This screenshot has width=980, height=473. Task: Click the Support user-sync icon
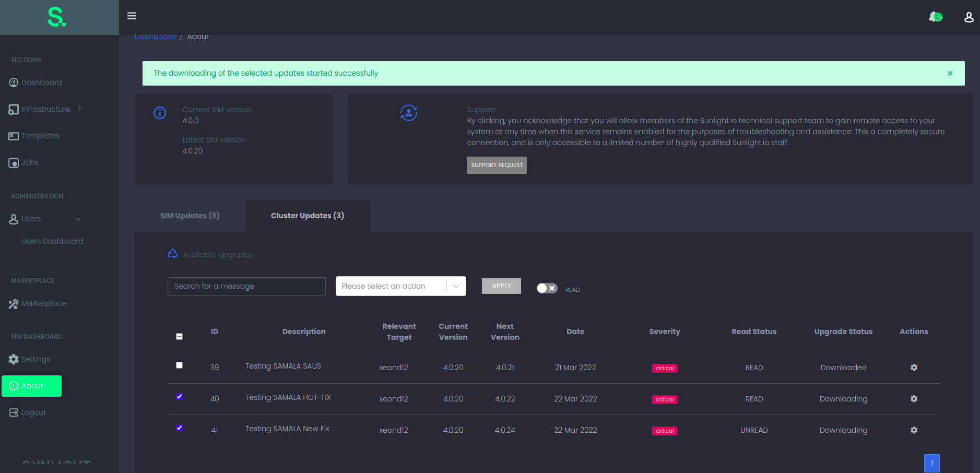tap(409, 113)
